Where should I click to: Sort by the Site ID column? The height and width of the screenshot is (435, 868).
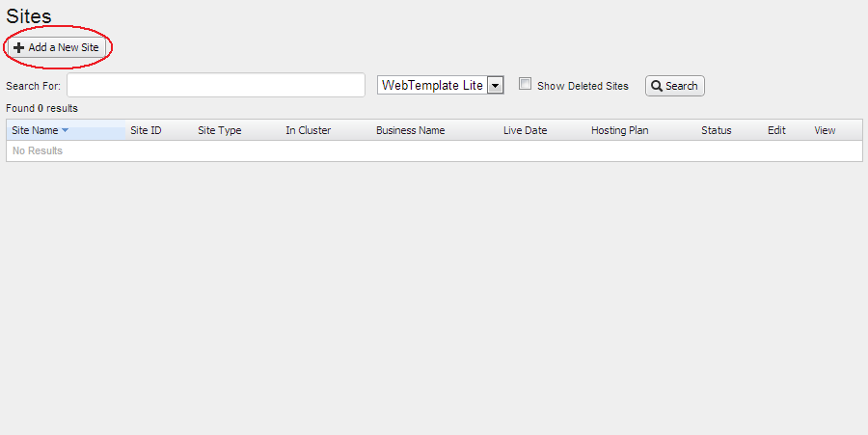146,130
